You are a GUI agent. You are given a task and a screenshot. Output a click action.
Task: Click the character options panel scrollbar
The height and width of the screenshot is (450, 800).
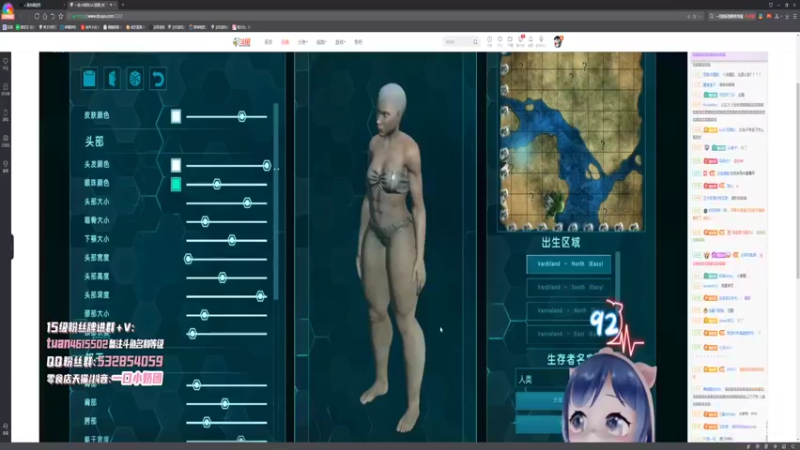click(276, 202)
